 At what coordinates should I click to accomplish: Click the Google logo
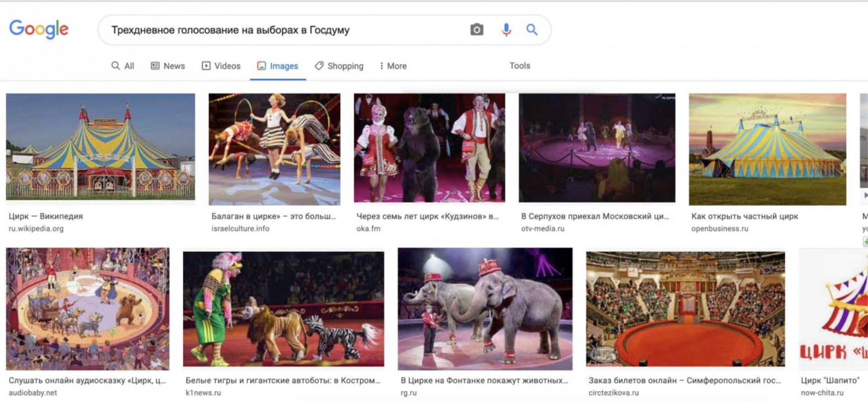[39, 29]
